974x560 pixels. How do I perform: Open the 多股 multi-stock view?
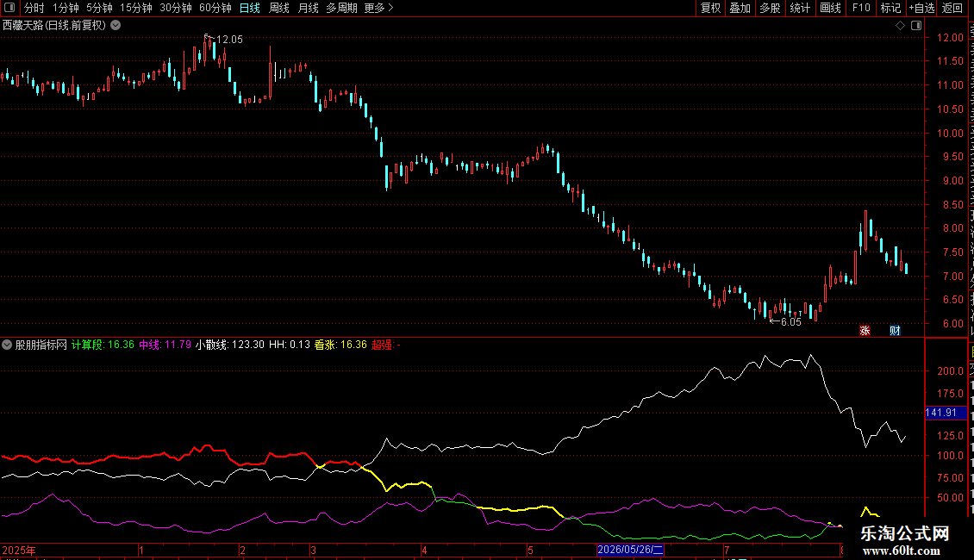click(x=770, y=8)
